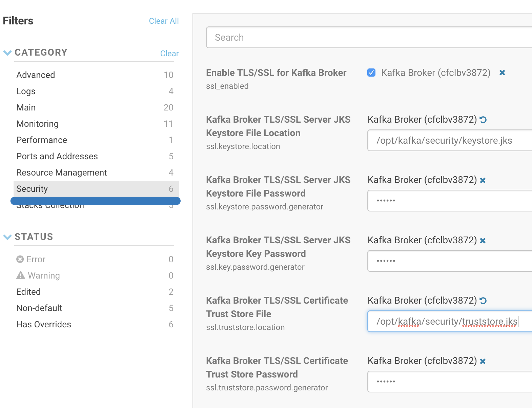Click Enable TLS/SSL for Kafka Broker label

click(x=276, y=73)
